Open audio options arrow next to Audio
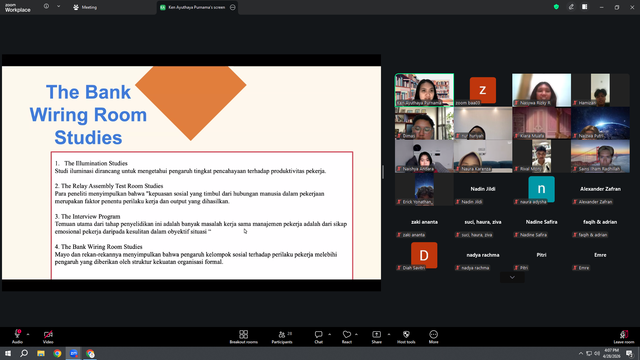This screenshot has height=360, width=640. [x=28, y=334]
